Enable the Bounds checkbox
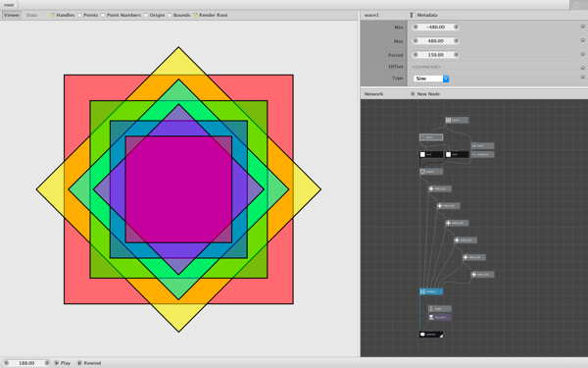This screenshot has width=588, height=368. point(170,15)
